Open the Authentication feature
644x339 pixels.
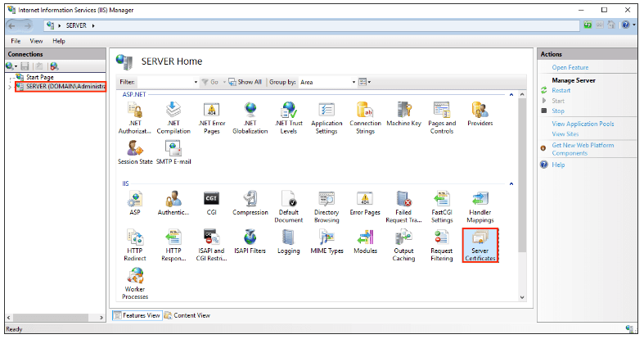pos(173,203)
